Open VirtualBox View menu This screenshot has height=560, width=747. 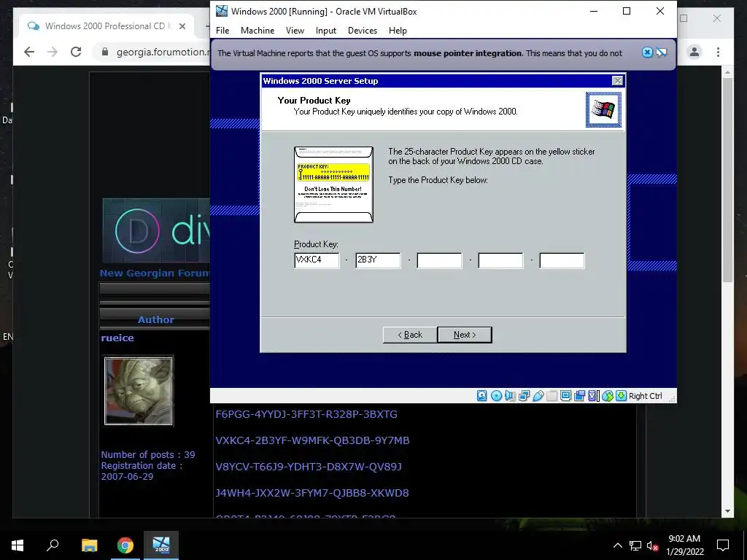295,31
